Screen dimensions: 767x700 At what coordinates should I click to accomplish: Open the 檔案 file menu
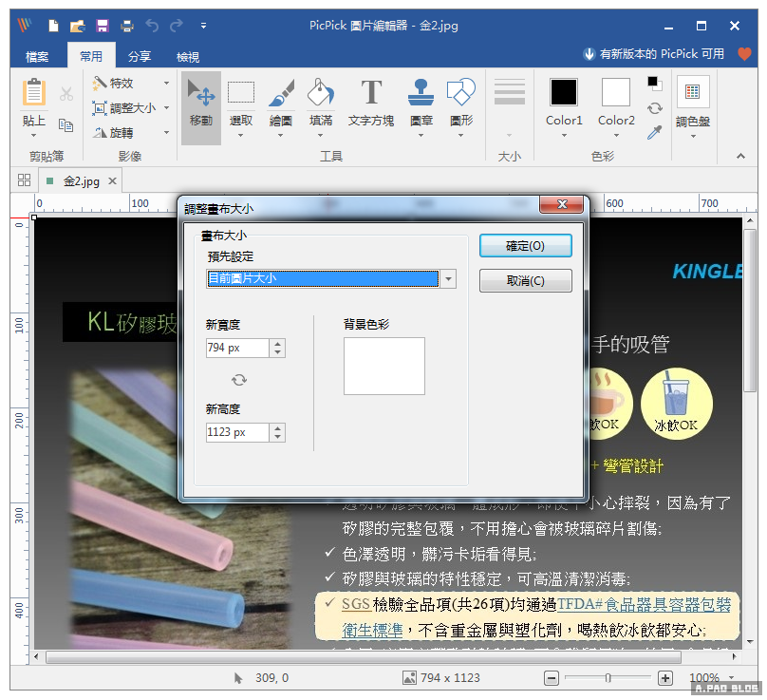38,56
